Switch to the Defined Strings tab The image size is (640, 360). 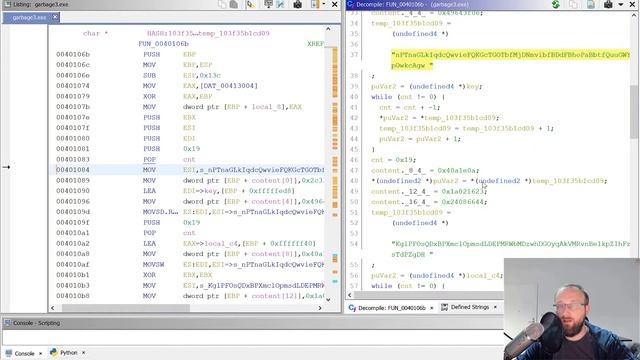click(x=469, y=307)
